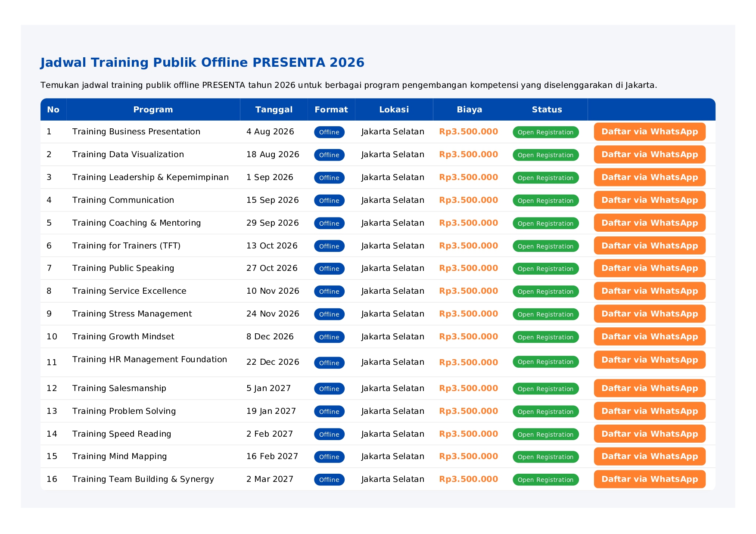Select the Status column header
The width and height of the screenshot is (756, 534).
point(547,110)
